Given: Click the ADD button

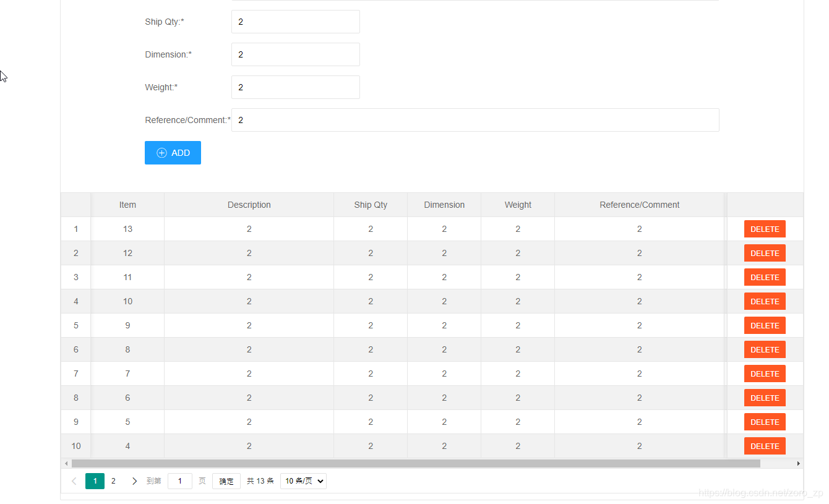Looking at the screenshot, I should tap(173, 153).
